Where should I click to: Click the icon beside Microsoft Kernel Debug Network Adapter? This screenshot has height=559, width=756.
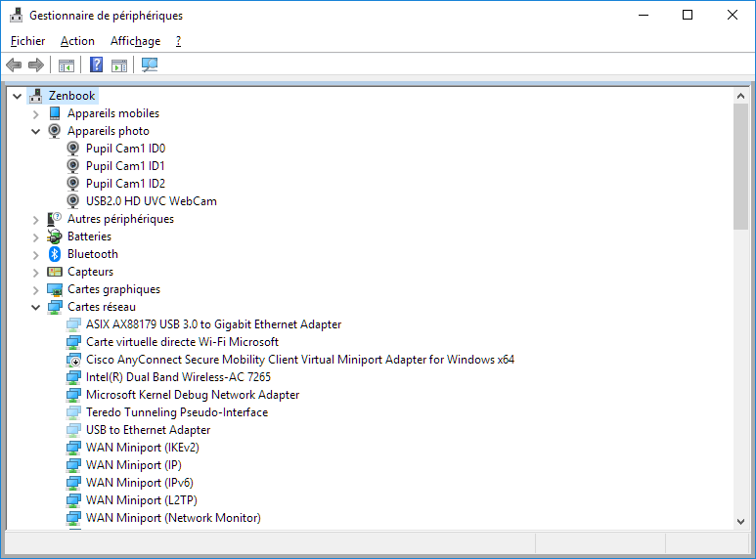(x=73, y=395)
